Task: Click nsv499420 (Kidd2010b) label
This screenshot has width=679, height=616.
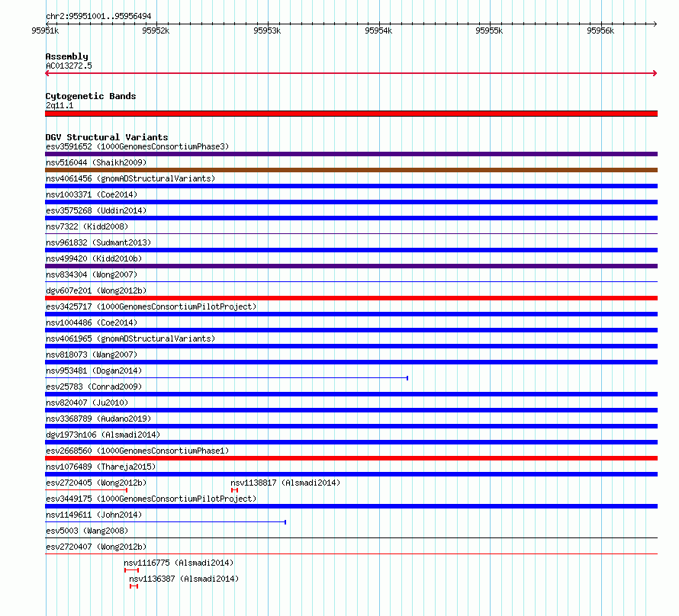Action: 94,258
